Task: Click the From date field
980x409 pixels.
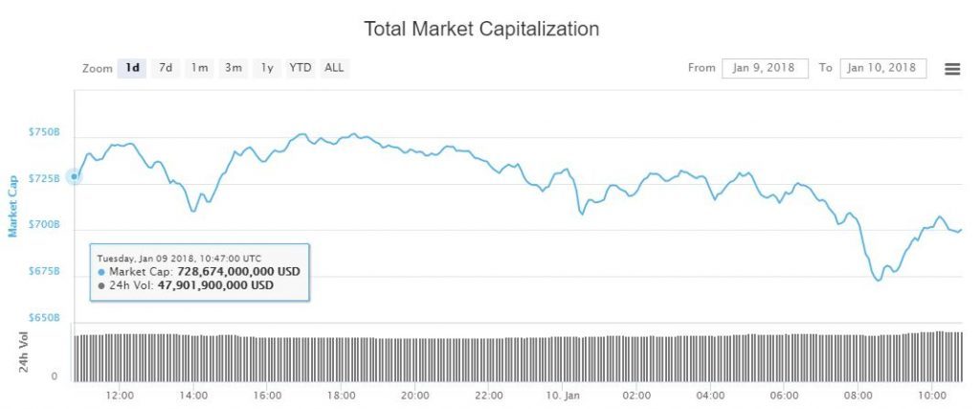Action: point(765,68)
